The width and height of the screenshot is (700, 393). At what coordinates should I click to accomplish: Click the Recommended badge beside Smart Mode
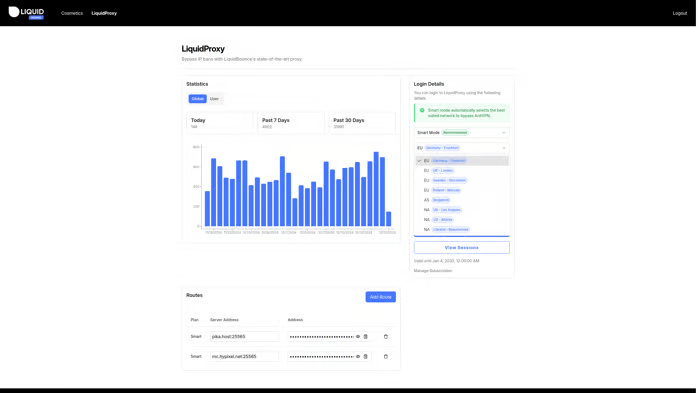point(455,133)
